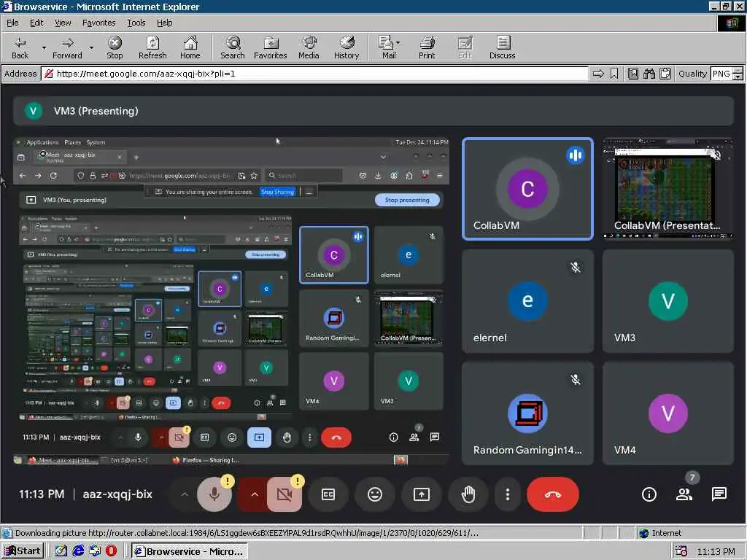Open more options three-dot menu

pos(508,494)
